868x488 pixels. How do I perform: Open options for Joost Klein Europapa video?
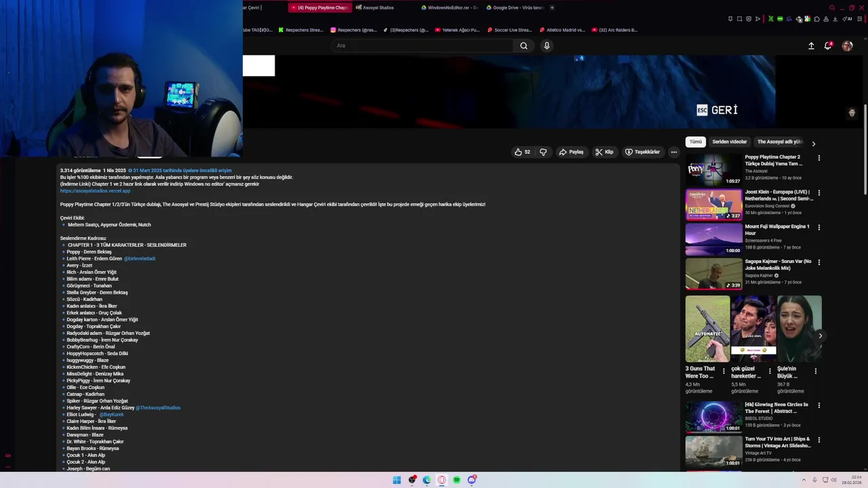(818, 192)
